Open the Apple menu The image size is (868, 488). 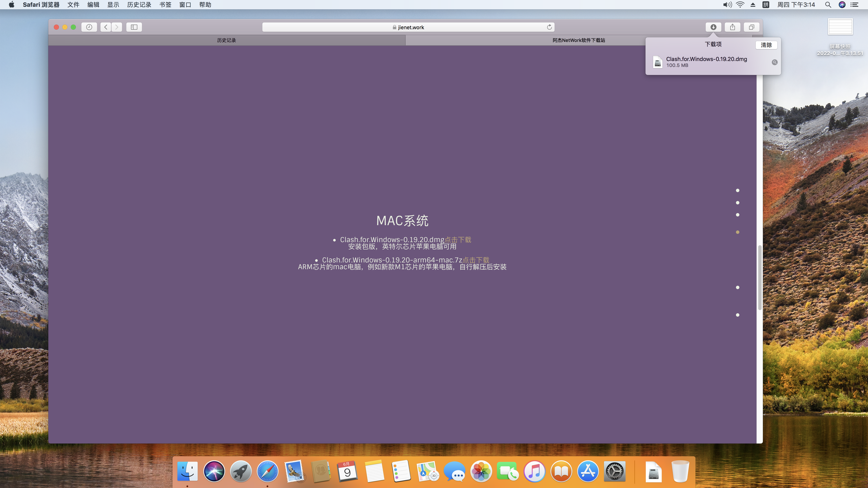click(11, 5)
